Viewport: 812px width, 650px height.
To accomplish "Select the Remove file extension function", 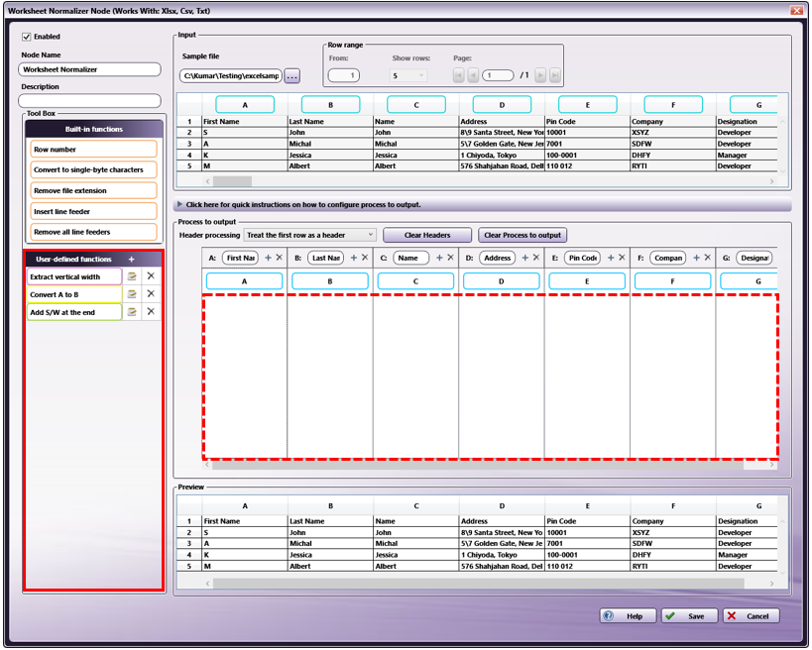I will coord(93,190).
